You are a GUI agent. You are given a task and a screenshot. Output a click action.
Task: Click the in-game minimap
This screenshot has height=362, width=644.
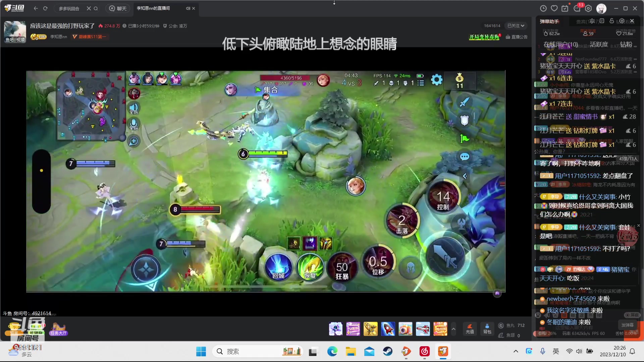pyautogui.click(x=91, y=106)
